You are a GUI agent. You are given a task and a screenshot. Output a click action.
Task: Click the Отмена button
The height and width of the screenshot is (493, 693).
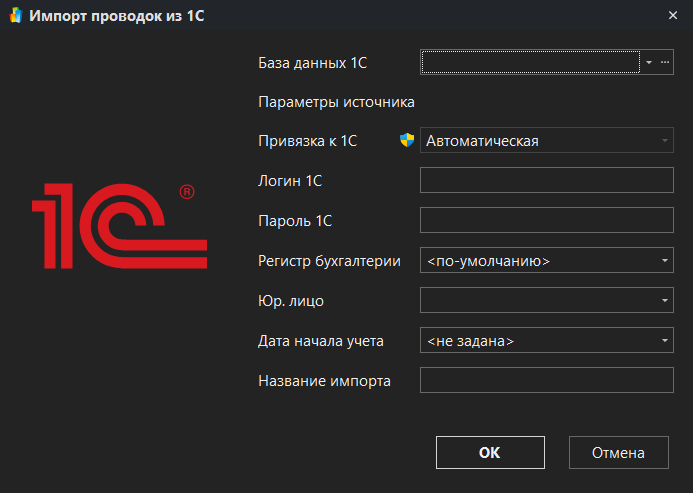[619, 453]
